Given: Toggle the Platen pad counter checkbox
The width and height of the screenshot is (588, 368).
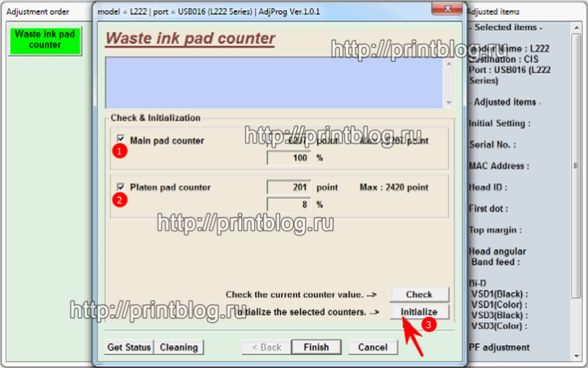Looking at the screenshot, I should click(x=120, y=186).
